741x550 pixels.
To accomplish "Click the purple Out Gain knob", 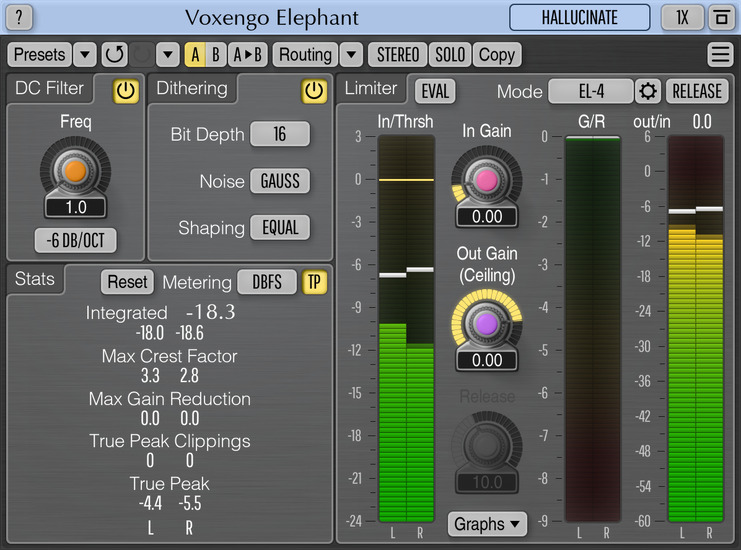I will [487, 324].
